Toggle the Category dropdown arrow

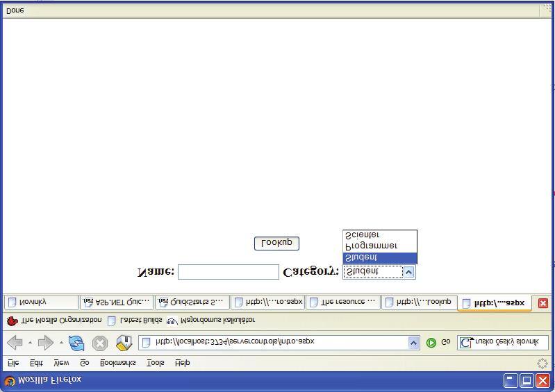tap(409, 272)
